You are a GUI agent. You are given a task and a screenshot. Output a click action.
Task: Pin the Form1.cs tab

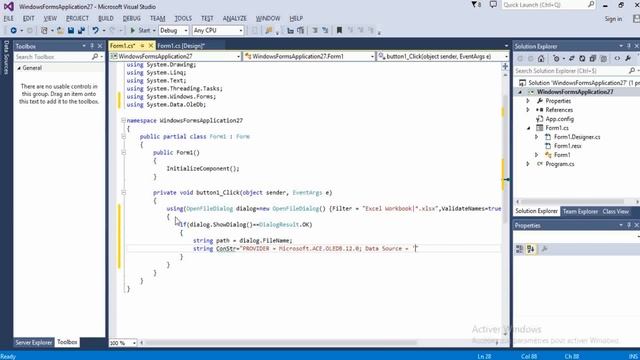142,46
